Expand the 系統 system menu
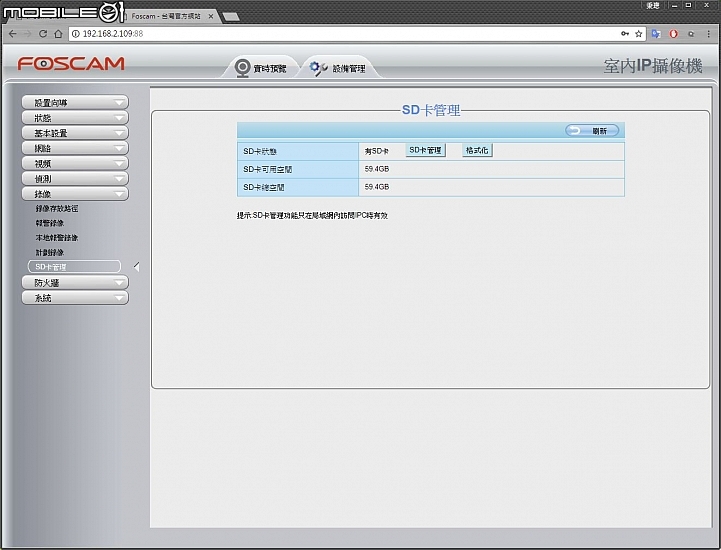Viewport: 721px width, 550px height. tap(75, 298)
